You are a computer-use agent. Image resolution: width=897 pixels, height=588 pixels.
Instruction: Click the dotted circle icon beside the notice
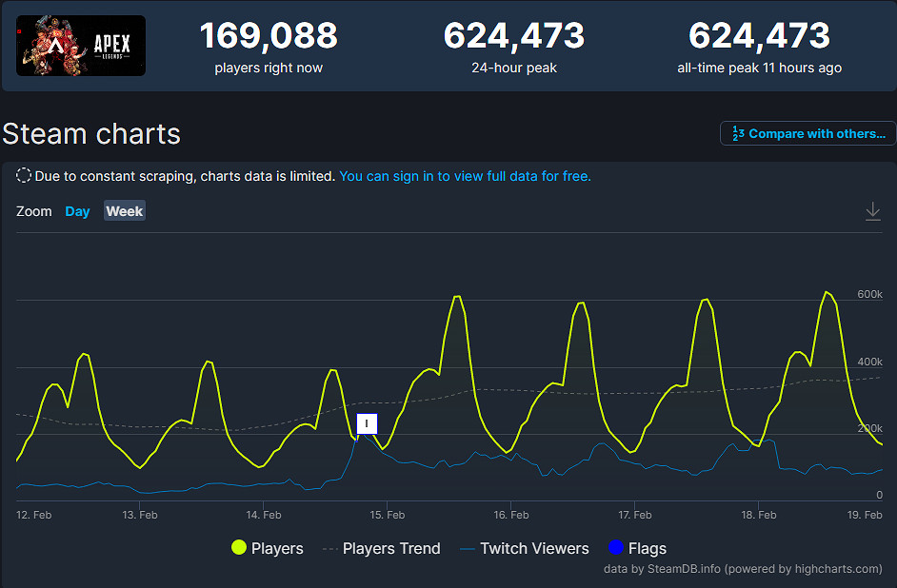23,176
